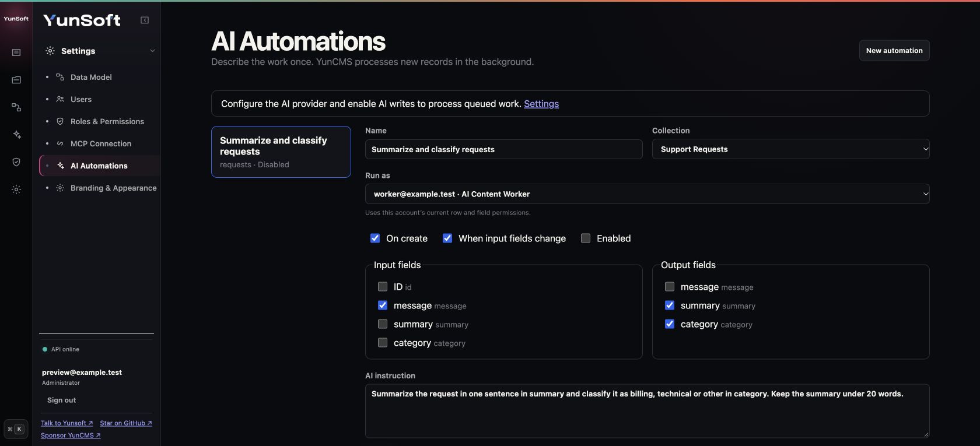Check ID in Input fields

pyautogui.click(x=383, y=286)
